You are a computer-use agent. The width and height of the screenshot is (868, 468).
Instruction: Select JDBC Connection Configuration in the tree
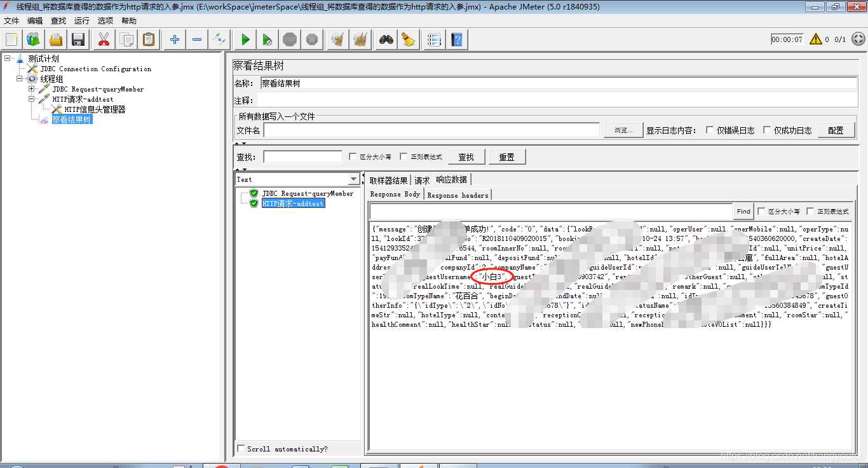coord(96,69)
